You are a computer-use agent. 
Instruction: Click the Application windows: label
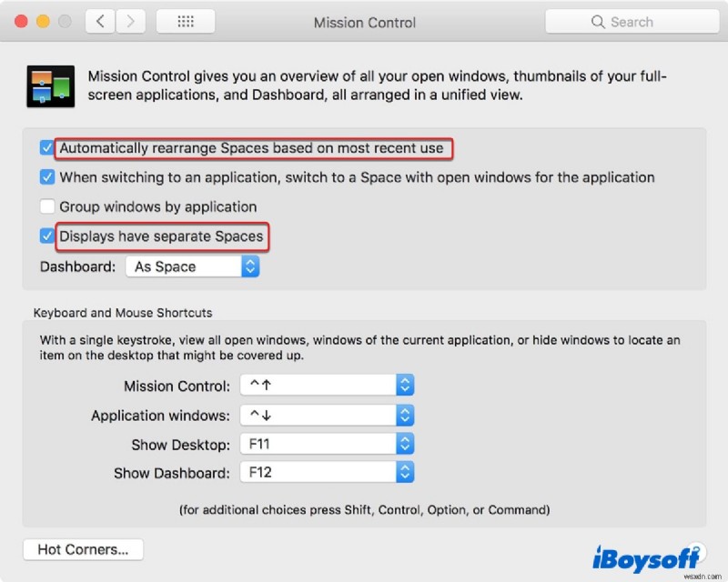(160, 416)
